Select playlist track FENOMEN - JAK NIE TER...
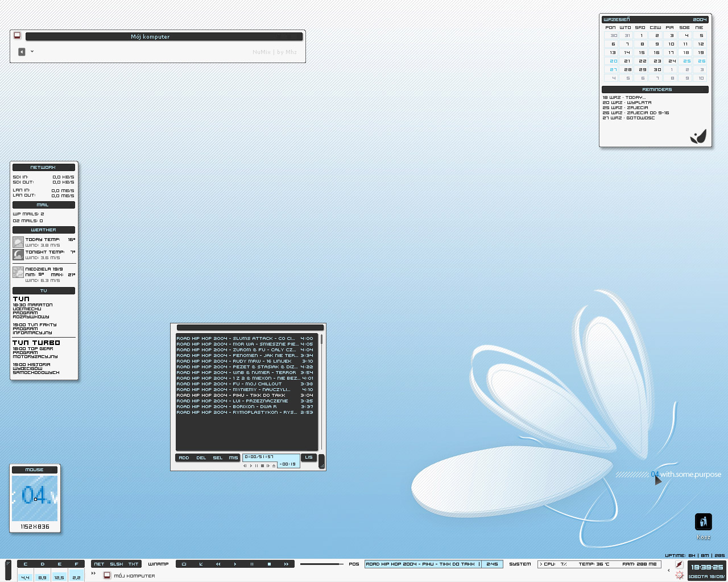728x582 pixels. (245, 355)
